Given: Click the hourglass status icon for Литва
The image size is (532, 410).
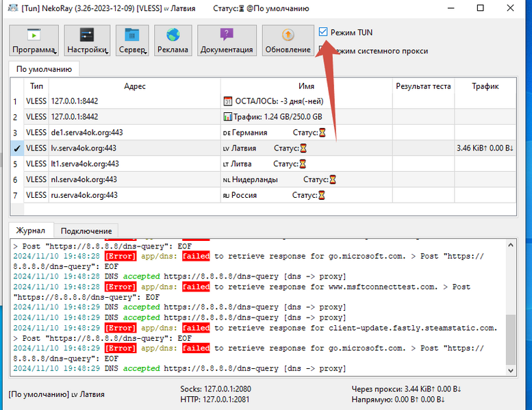Looking at the screenshot, I should [x=302, y=164].
